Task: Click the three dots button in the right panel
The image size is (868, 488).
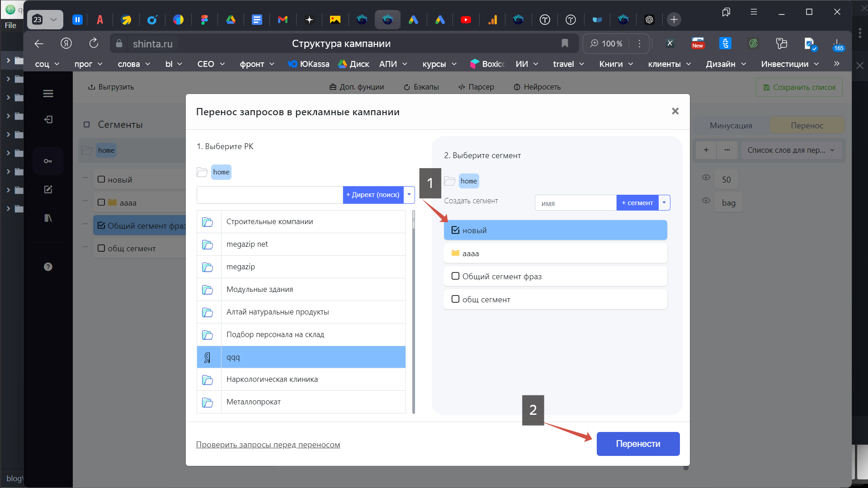Action: pos(727,150)
